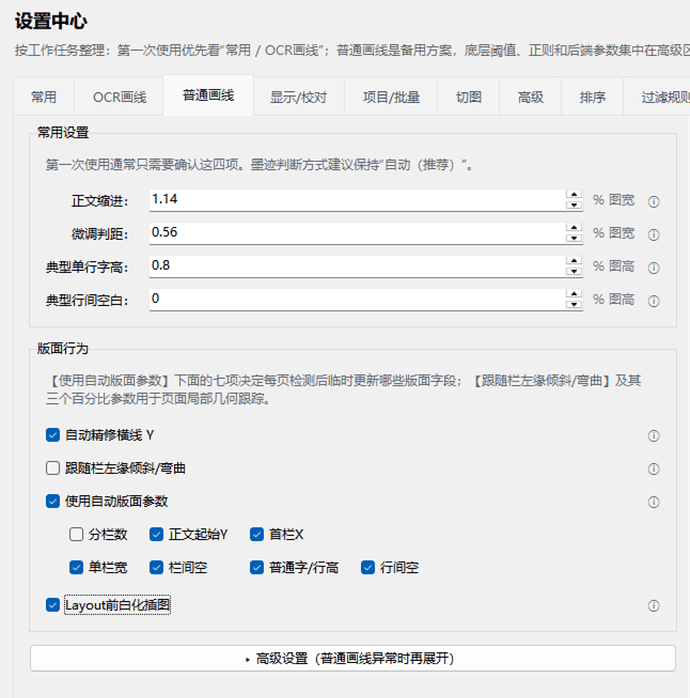This screenshot has width=690, height=698.
Task: Toggle 使用自动版面参数 checkbox
Action: click(x=53, y=501)
